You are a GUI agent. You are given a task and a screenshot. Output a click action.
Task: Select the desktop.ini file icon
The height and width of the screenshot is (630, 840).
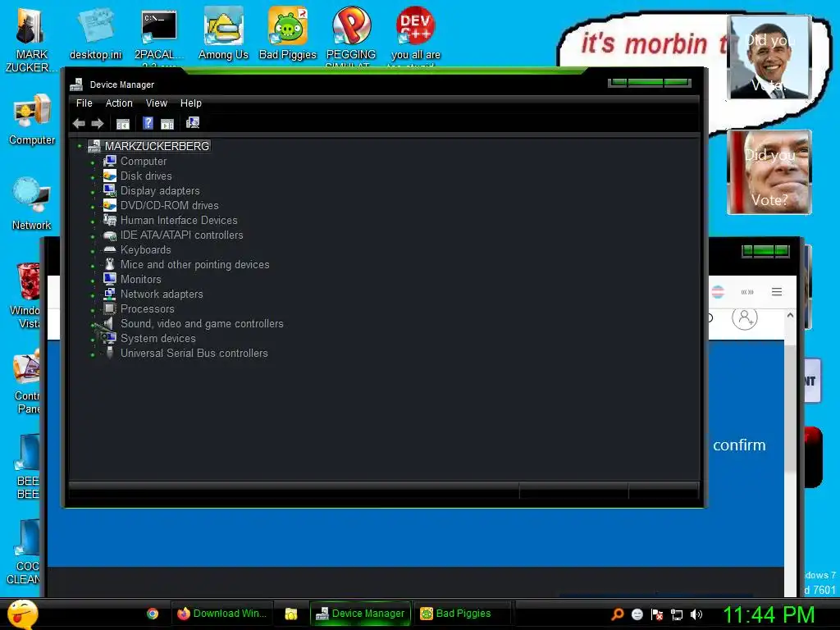coord(95,33)
